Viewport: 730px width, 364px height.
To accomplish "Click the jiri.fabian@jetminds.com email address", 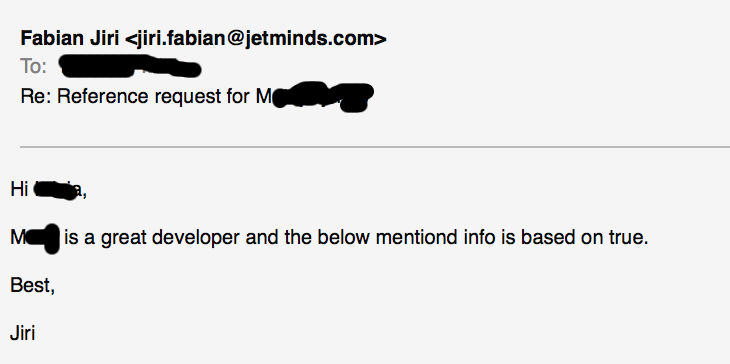I will [256, 39].
